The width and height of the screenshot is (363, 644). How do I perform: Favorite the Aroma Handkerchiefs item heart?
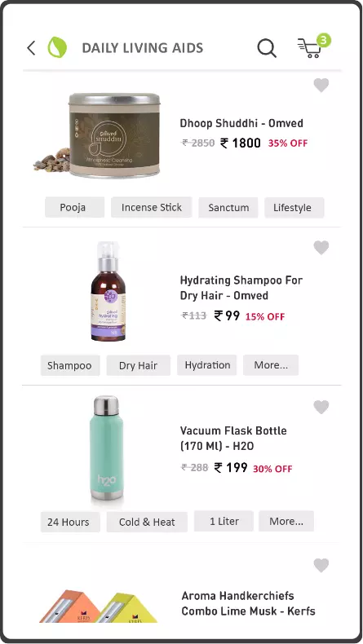(x=321, y=565)
